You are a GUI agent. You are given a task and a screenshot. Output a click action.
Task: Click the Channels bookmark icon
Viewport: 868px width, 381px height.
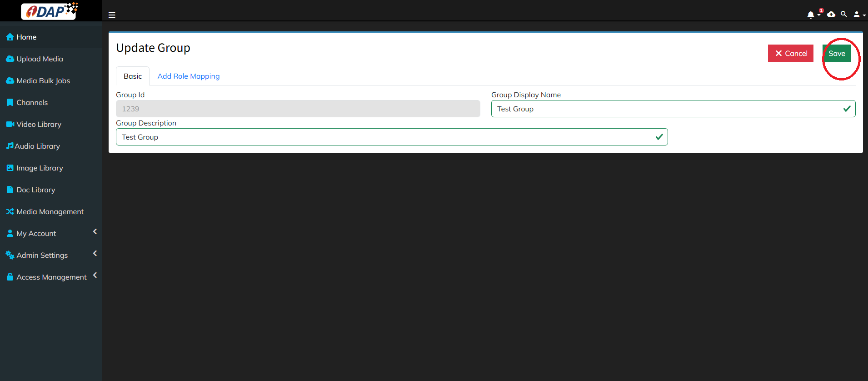coord(10,102)
